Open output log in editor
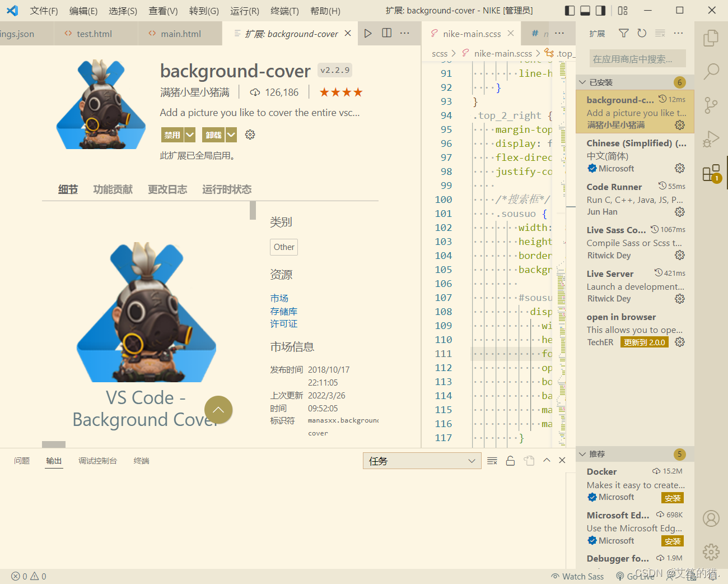 coord(529,461)
